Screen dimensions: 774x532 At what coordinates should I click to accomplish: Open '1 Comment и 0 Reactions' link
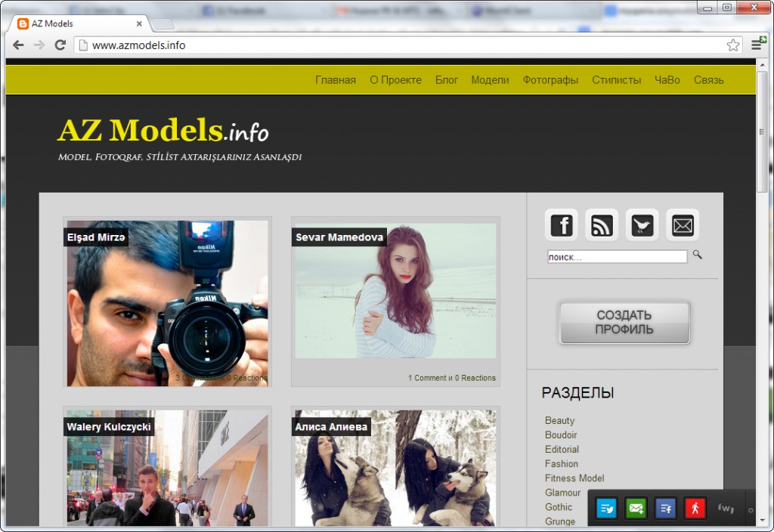click(x=452, y=378)
